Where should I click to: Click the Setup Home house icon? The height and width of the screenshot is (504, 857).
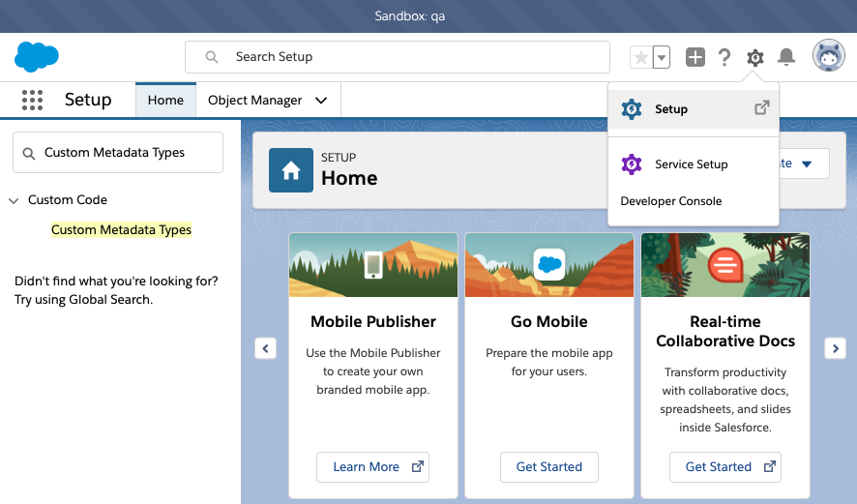[291, 170]
